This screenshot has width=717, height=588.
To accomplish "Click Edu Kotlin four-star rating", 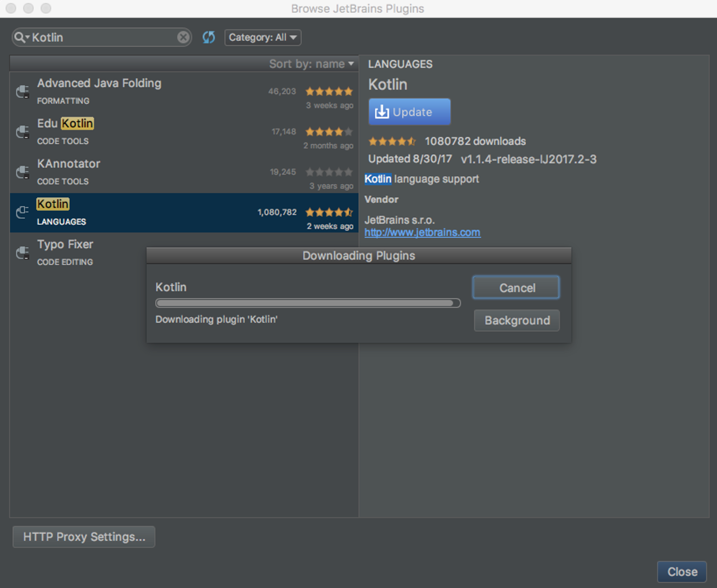I will click(x=329, y=132).
